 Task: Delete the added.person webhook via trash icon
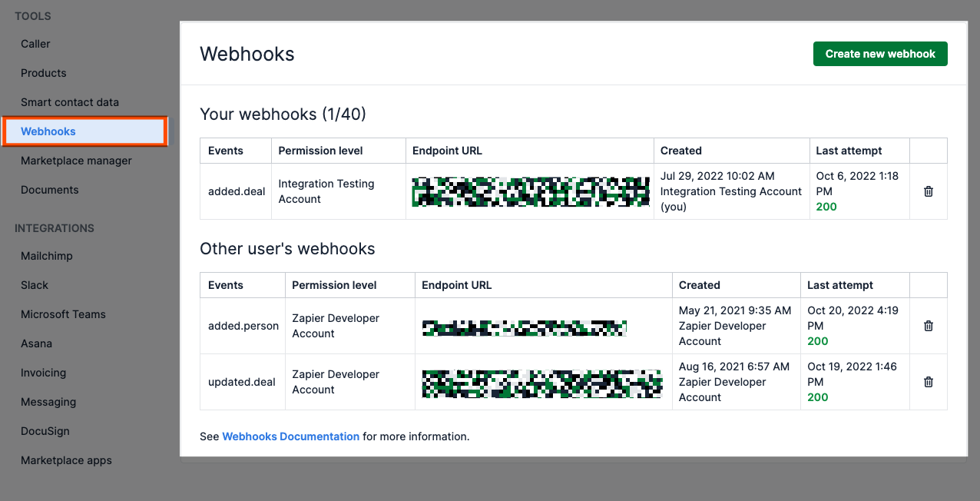coord(928,326)
